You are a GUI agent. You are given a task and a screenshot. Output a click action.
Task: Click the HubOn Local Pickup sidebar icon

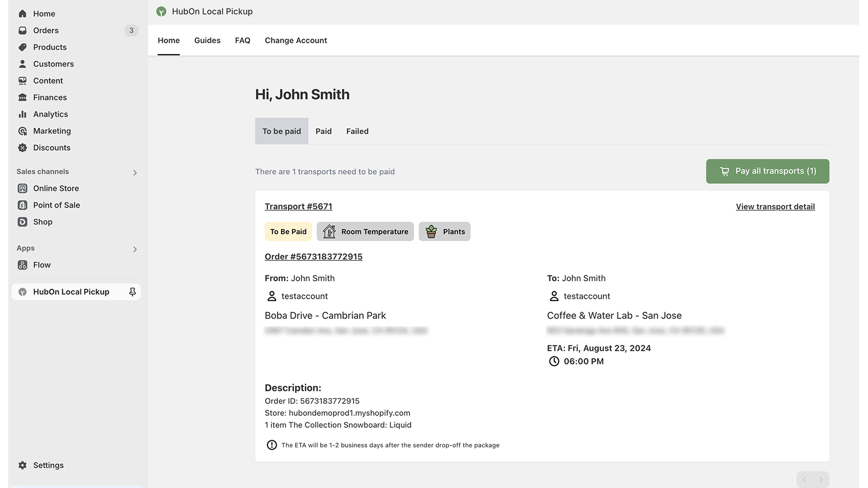[22, 292]
